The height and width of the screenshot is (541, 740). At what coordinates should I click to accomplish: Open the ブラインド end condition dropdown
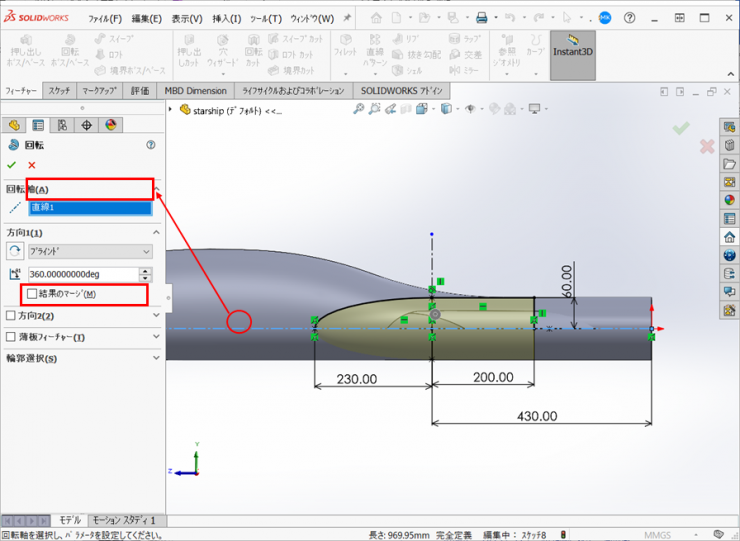tap(89, 252)
